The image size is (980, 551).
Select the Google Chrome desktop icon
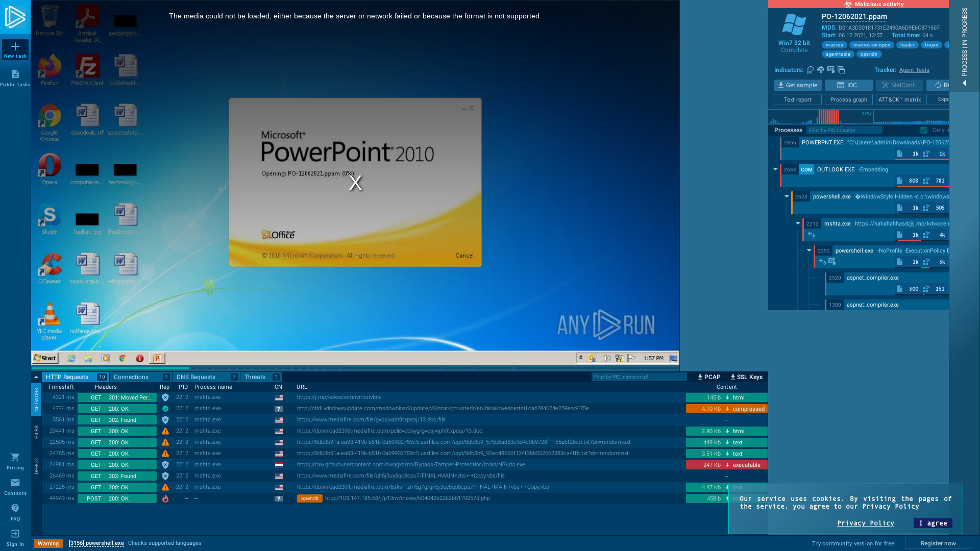(50, 122)
